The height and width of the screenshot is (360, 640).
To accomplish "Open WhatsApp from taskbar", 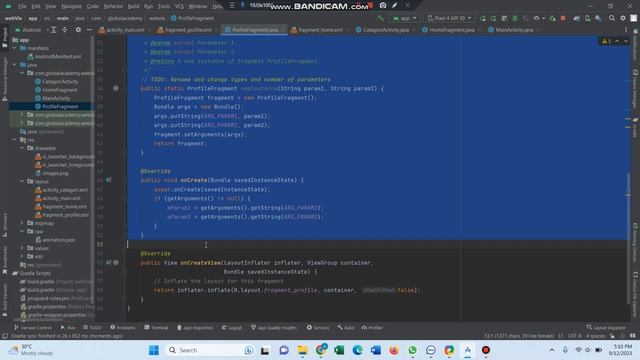I will (412, 350).
